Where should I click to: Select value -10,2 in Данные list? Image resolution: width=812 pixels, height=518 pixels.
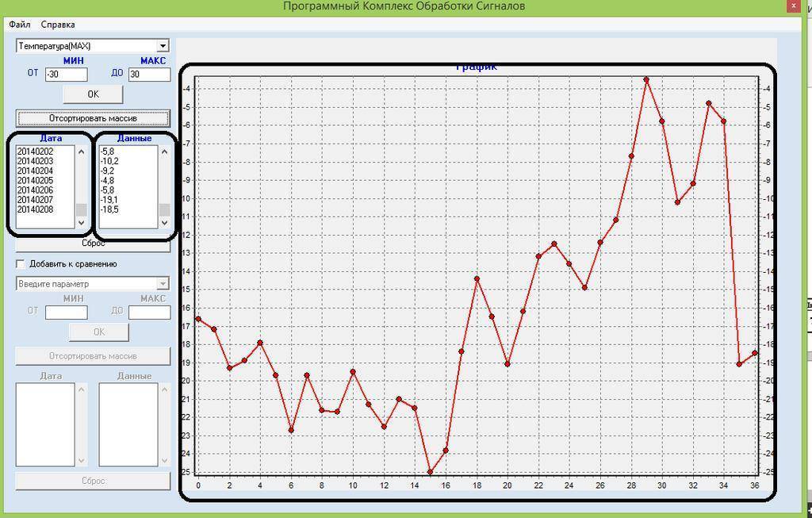[110, 161]
